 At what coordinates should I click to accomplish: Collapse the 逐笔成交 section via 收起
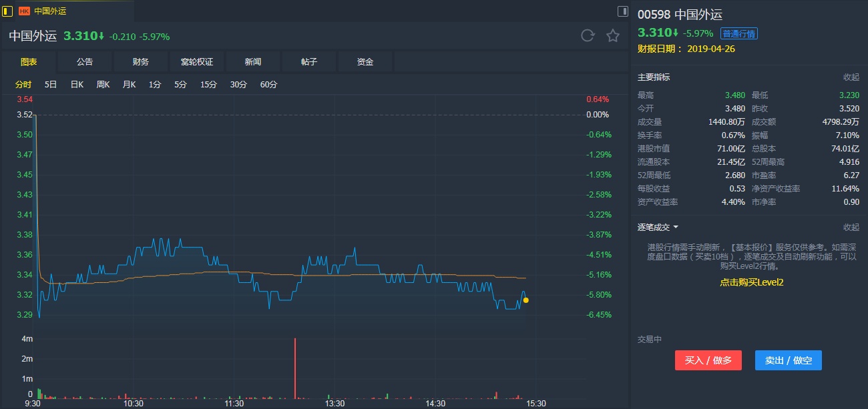[x=851, y=228]
